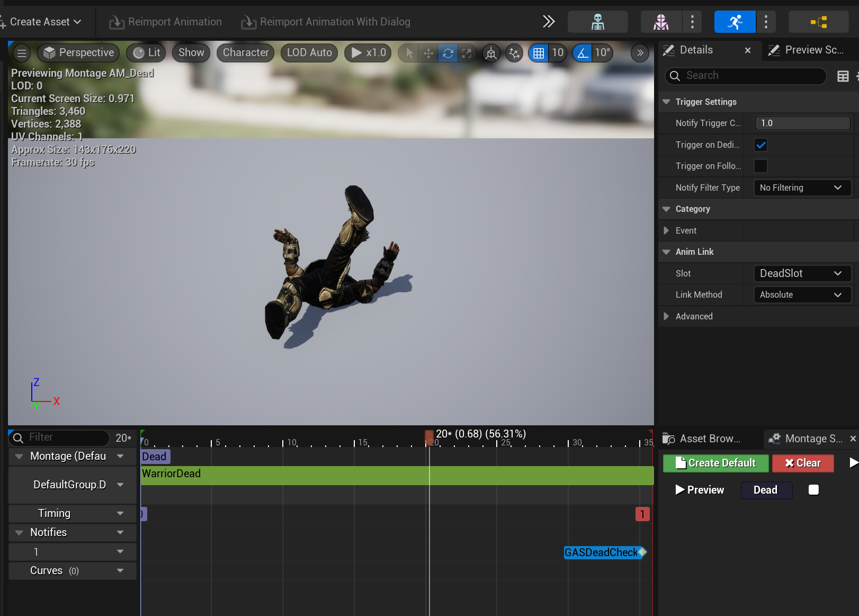Image resolution: width=859 pixels, height=616 pixels.
Task: Expand the Event section
Action: (666, 230)
